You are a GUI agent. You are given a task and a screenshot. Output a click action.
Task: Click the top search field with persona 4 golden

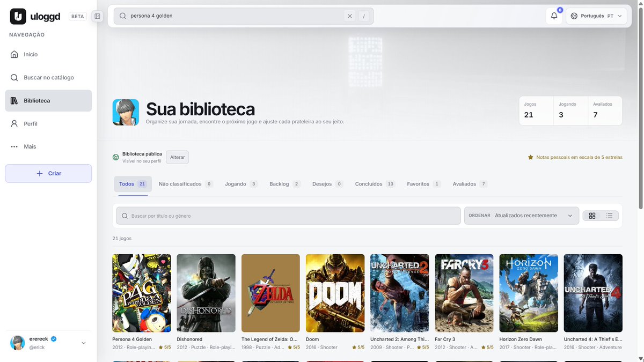coord(244,16)
